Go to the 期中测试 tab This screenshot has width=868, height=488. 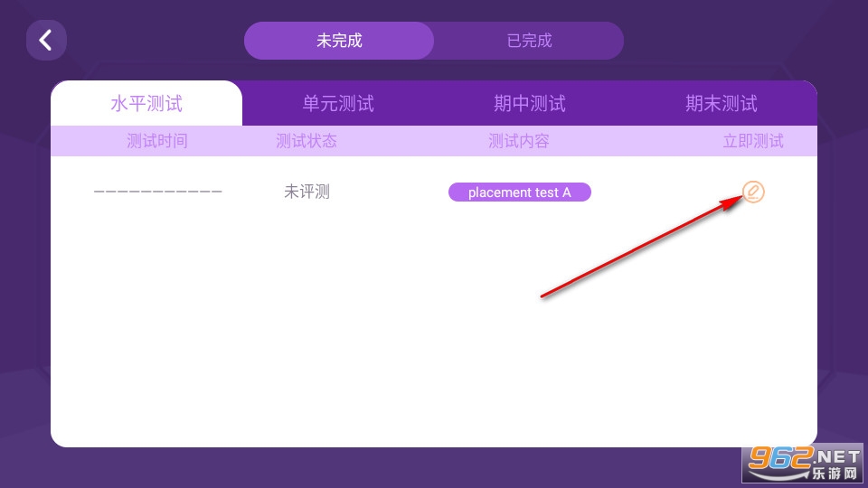[530, 104]
